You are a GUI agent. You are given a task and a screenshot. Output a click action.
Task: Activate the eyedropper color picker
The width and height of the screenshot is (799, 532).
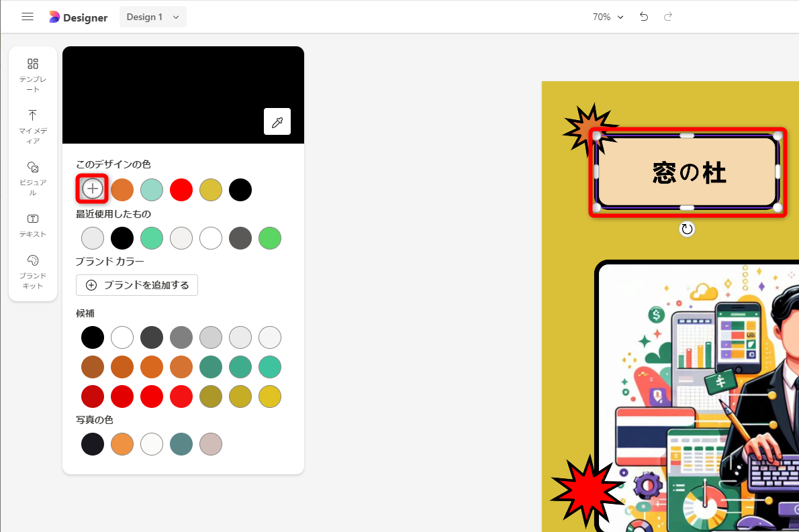pos(277,121)
